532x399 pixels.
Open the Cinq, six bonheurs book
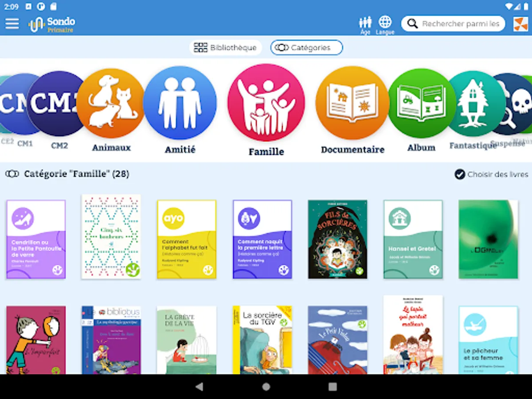coord(111,237)
